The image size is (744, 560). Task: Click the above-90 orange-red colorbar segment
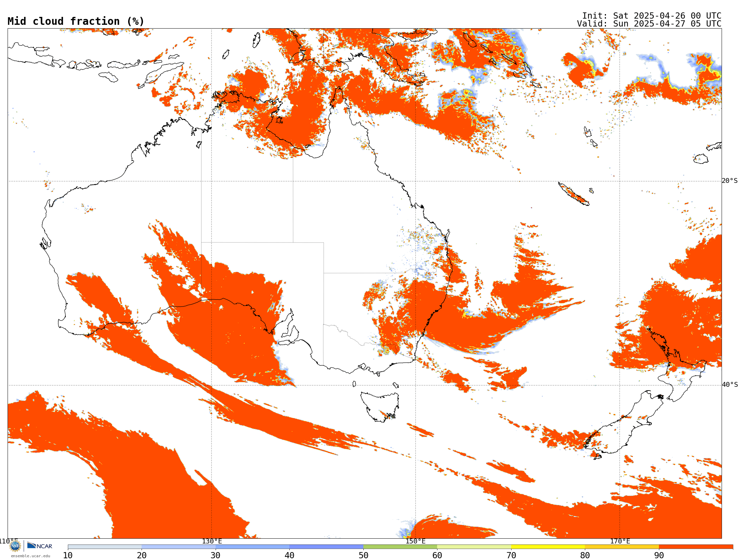(x=696, y=547)
